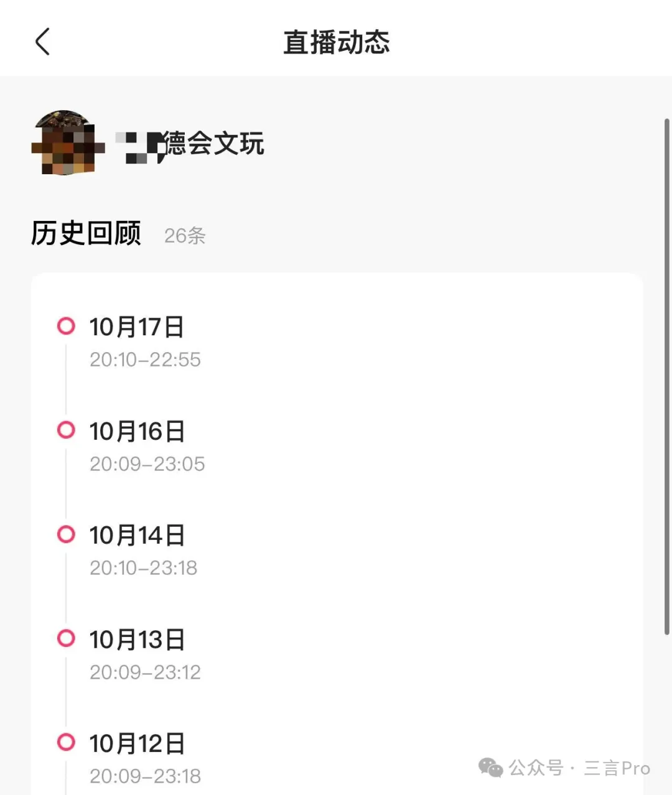Tap the 26条 count label
This screenshot has width=672, height=795.
tap(185, 236)
